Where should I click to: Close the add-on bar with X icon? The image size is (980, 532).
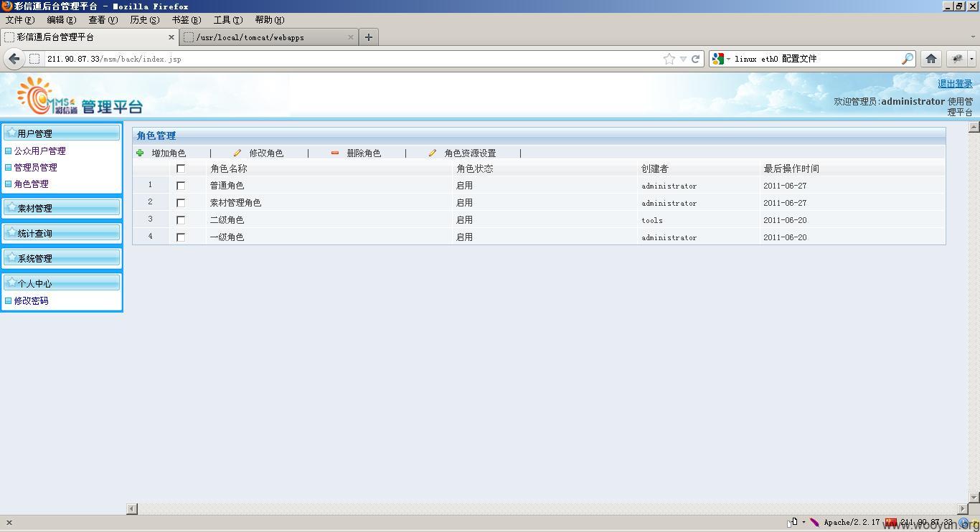9,523
